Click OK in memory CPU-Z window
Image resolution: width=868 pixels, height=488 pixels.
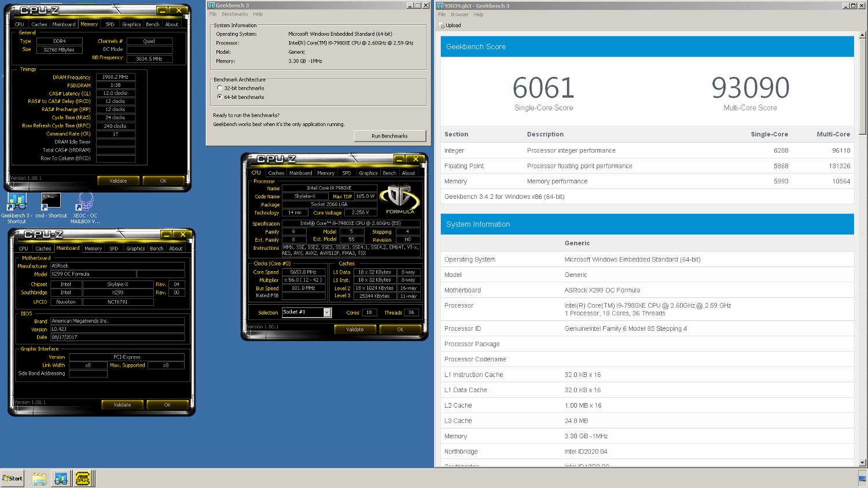coord(163,180)
